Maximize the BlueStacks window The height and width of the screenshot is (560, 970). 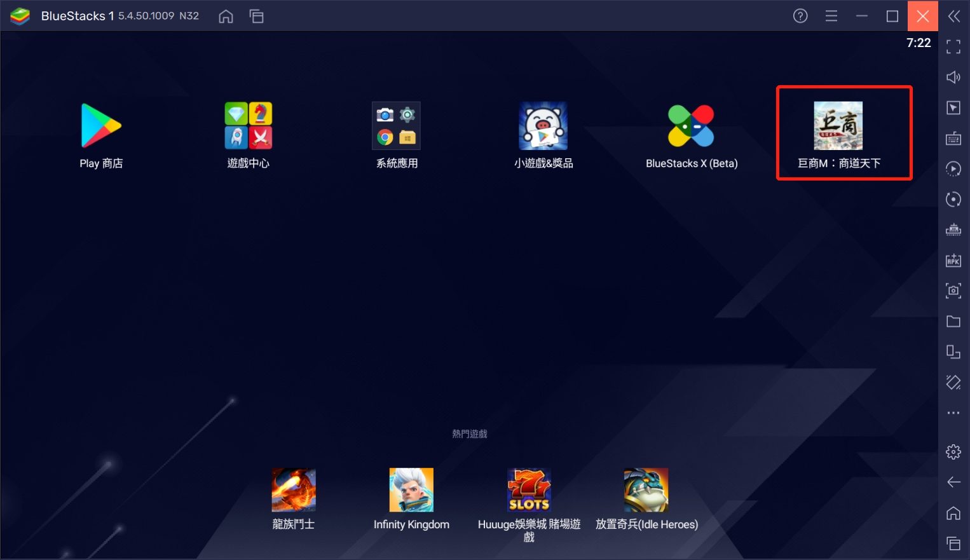892,16
